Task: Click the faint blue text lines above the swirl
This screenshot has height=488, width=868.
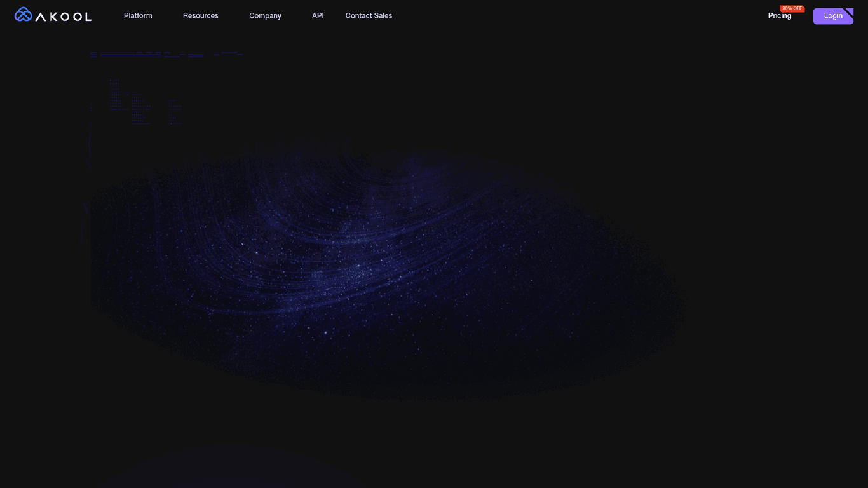Action: [x=165, y=55]
